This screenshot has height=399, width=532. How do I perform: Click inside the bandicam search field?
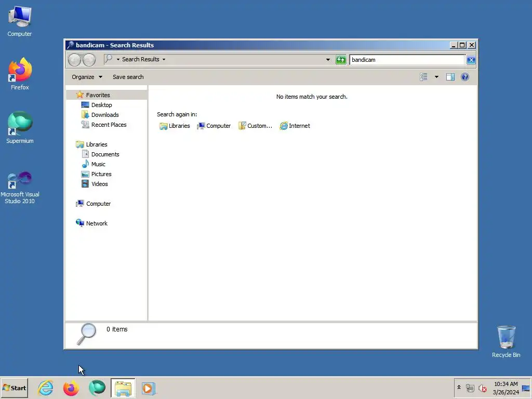point(407,60)
